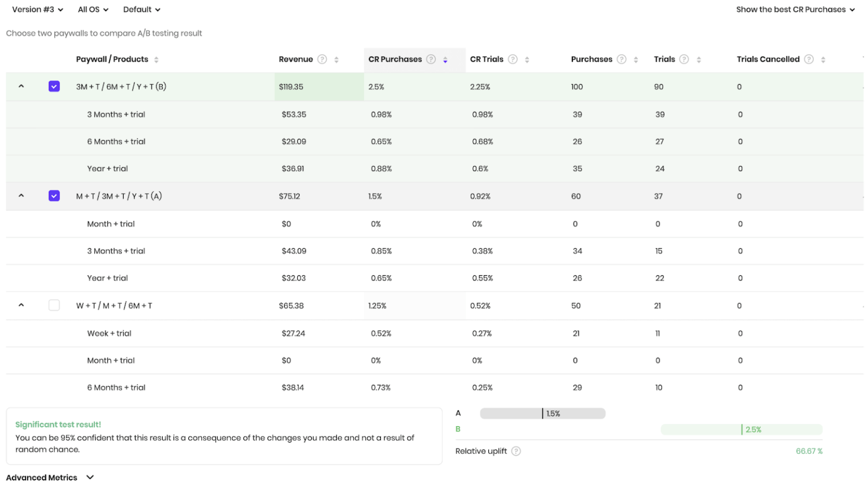Open the Show the best CR Purchases selector
This screenshot has width=868, height=494.
(x=795, y=9)
